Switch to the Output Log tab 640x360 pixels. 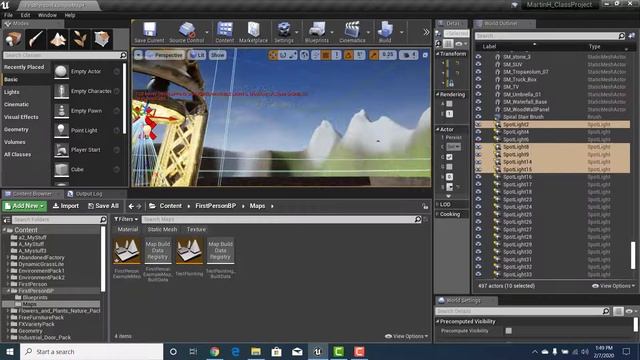85,194
